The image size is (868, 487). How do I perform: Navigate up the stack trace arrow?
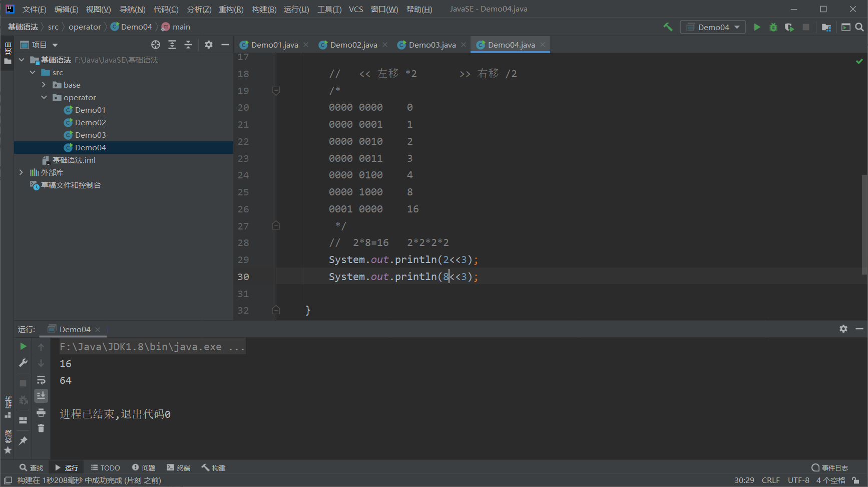point(41,347)
